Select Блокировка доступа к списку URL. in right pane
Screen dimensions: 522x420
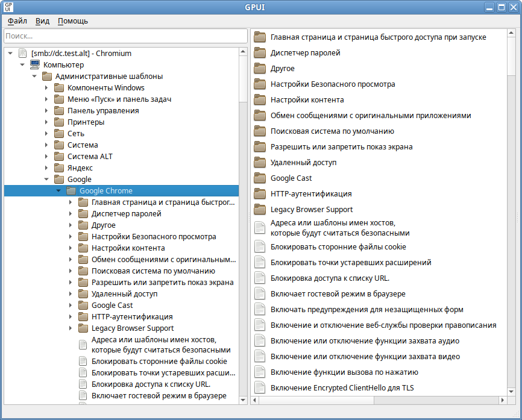point(330,278)
